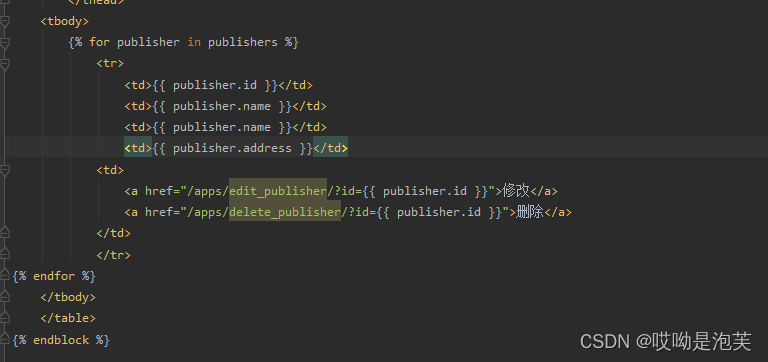768x362 pixels.
Task: Click the closing </table> tag
Action: (x=68, y=318)
